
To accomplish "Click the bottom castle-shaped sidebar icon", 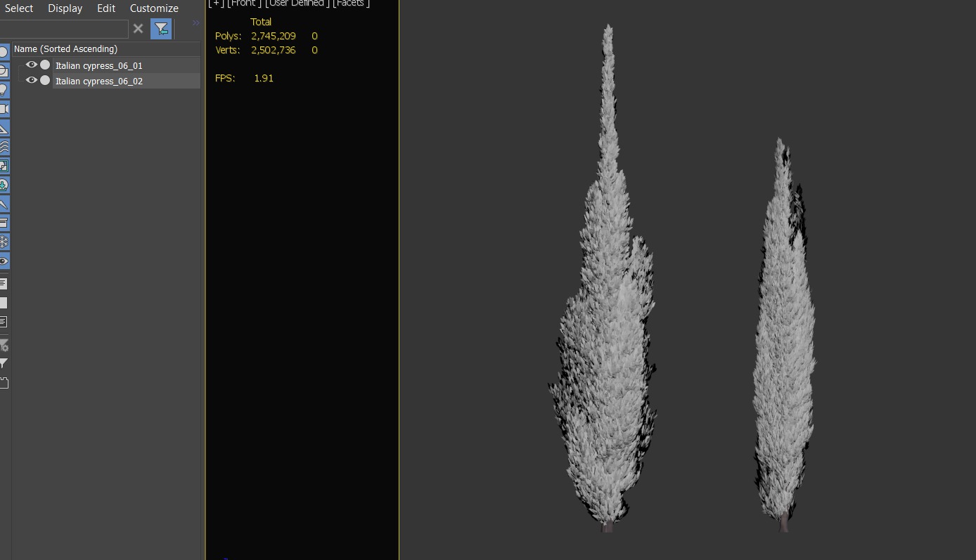I will (x=4, y=383).
